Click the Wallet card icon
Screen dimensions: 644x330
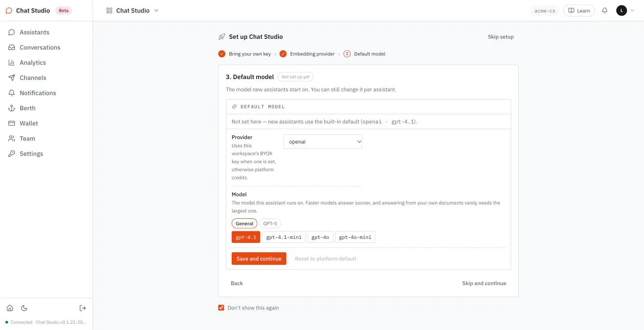tap(12, 123)
